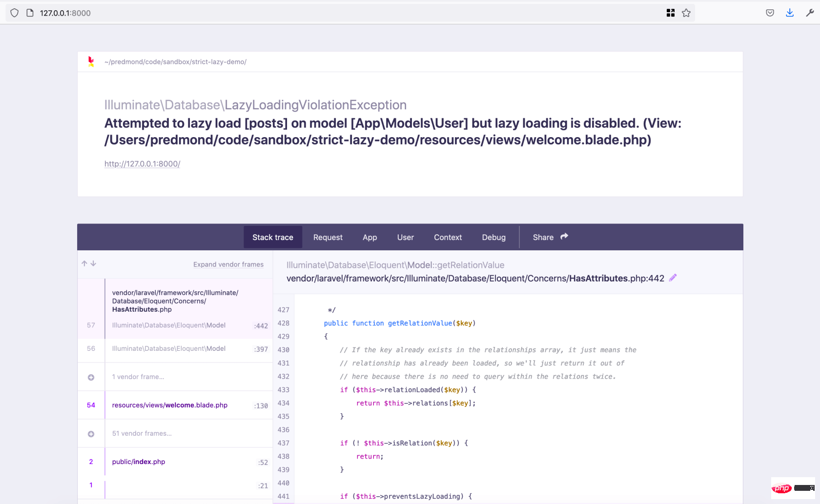The width and height of the screenshot is (820, 504).
Task: Open browser downloads via the download arrow icon
Action: (x=790, y=13)
